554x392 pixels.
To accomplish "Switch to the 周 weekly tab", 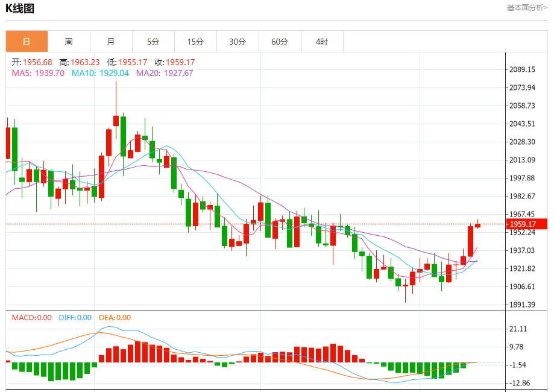I will (x=69, y=42).
